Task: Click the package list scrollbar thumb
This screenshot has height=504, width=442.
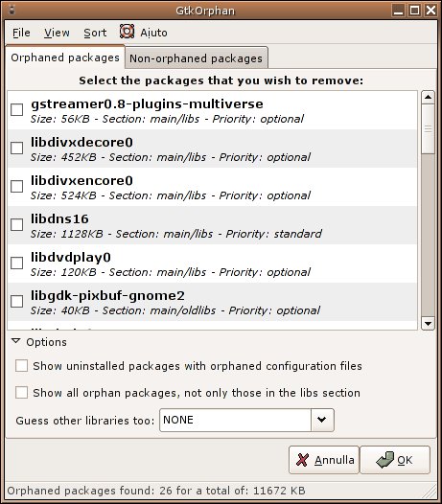Action: [428, 129]
